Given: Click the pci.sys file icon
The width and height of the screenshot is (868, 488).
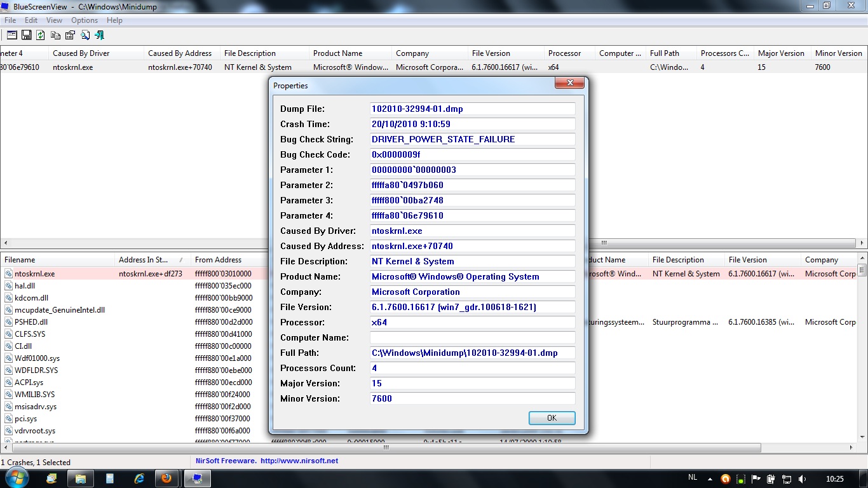Looking at the screenshot, I should pyautogui.click(x=9, y=419).
